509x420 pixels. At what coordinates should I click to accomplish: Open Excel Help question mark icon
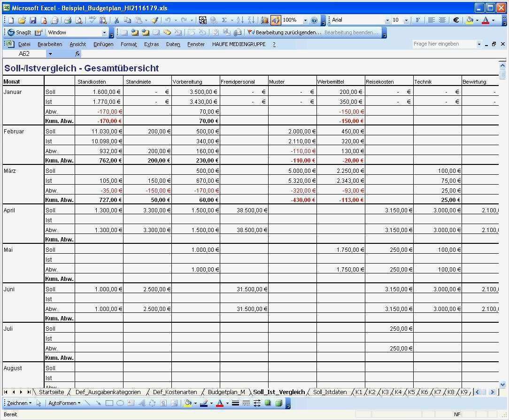tap(314, 20)
